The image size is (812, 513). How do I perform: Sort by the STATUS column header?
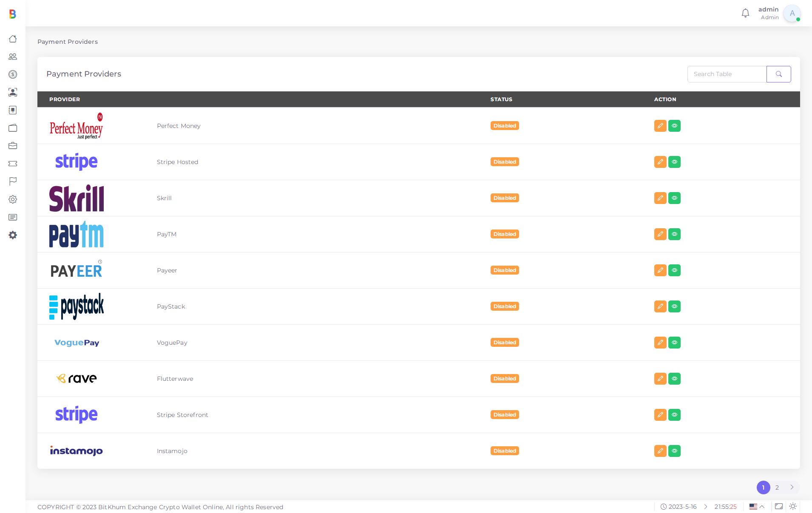pyautogui.click(x=501, y=99)
